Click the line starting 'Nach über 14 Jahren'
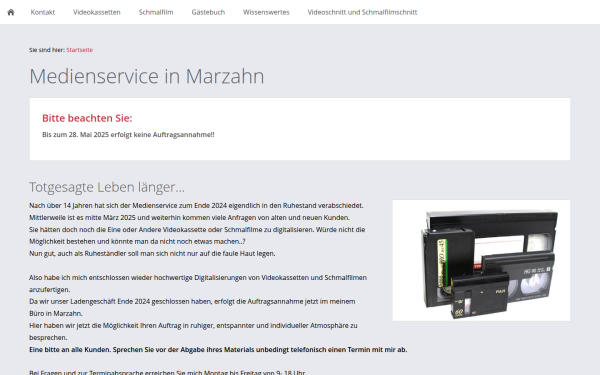600x375 pixels. point(196,205)
